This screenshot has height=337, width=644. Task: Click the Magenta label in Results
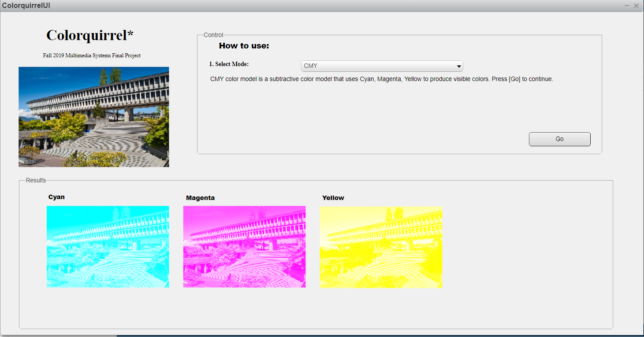coord(200,198)
